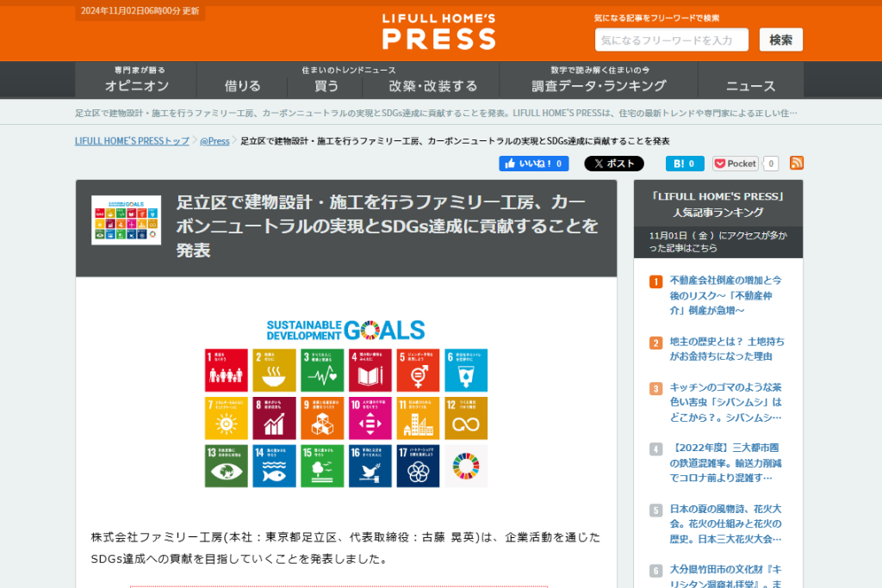Click the rank 3 number badge
The height and width of the screenshot is (588, 882).
[655, 388]
